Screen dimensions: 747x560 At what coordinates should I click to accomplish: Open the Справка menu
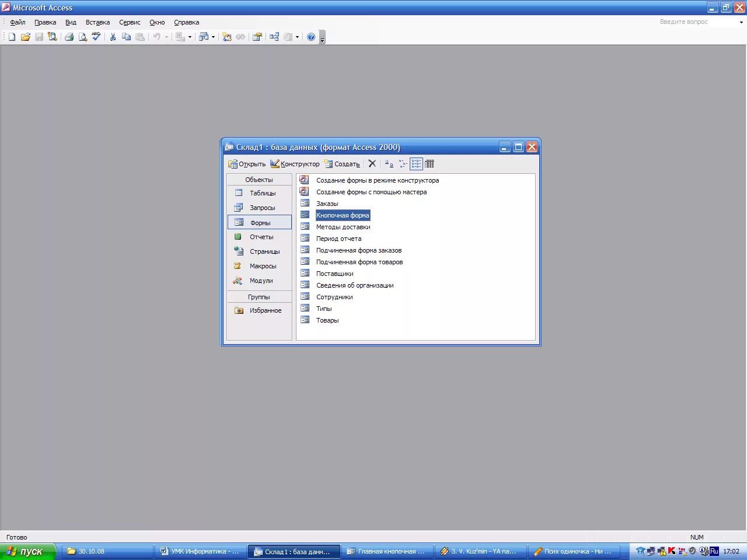tap(187, 22)
